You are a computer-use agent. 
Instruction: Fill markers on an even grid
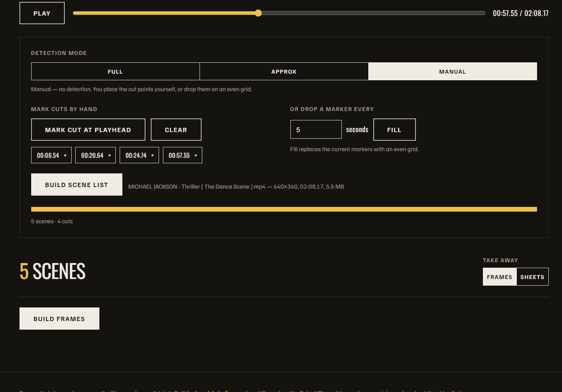pyautogui.click(x=394, y=130)
